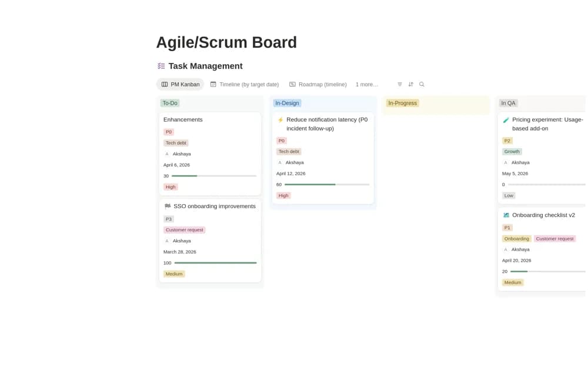Click the 'March 28, 2026' date
The image size is (588, 367).
click(x=179, y=252)
